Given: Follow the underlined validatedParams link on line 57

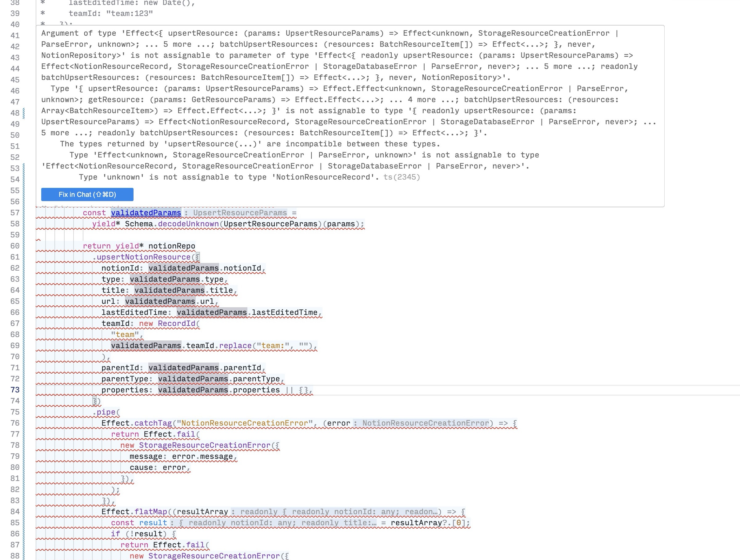Looking at the screenshot, I should pos(146,213).
